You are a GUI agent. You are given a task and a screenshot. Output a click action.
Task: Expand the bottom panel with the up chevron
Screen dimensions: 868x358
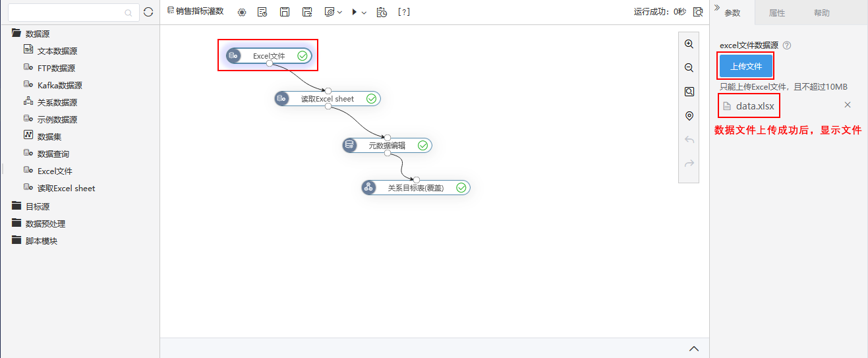coord(693,348)
